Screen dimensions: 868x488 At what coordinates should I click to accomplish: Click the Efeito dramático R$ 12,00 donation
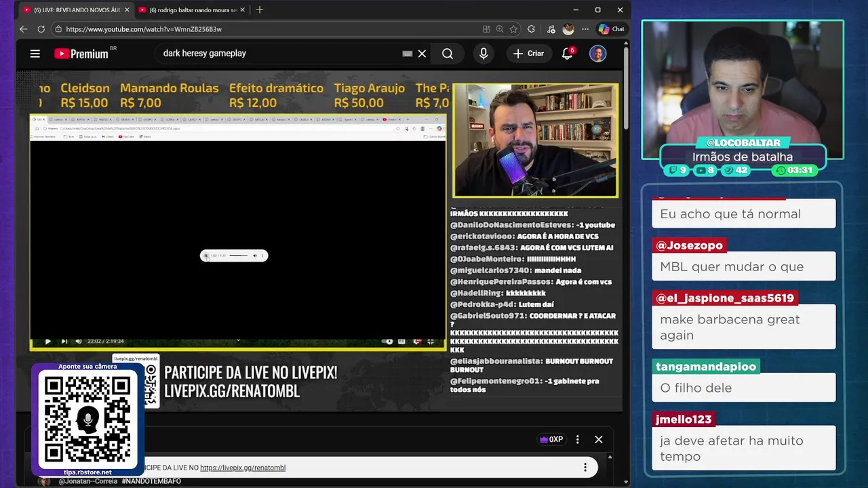click(x=276, y=96)
